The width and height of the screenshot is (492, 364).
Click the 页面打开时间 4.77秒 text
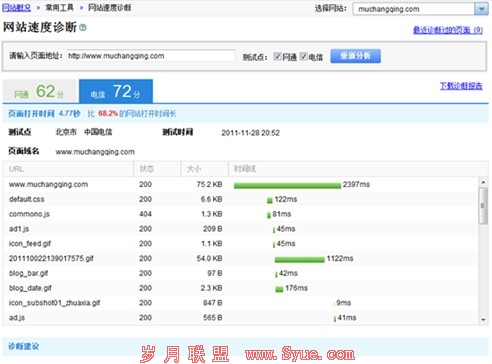[x=44, y=114]
